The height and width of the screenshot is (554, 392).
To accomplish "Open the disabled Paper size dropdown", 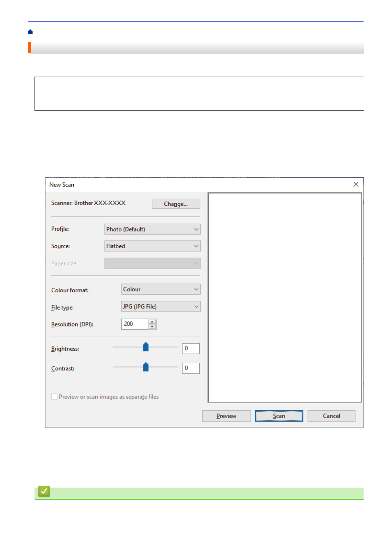I will point(153,263).
